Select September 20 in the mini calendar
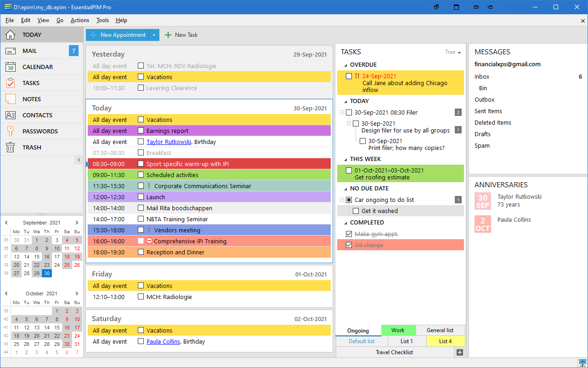The image size is (588, 368). coord(16,265)
